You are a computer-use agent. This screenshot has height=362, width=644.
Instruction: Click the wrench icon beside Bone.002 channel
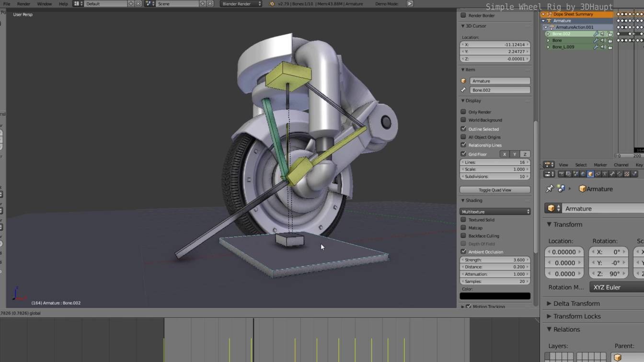pos(596,34)
